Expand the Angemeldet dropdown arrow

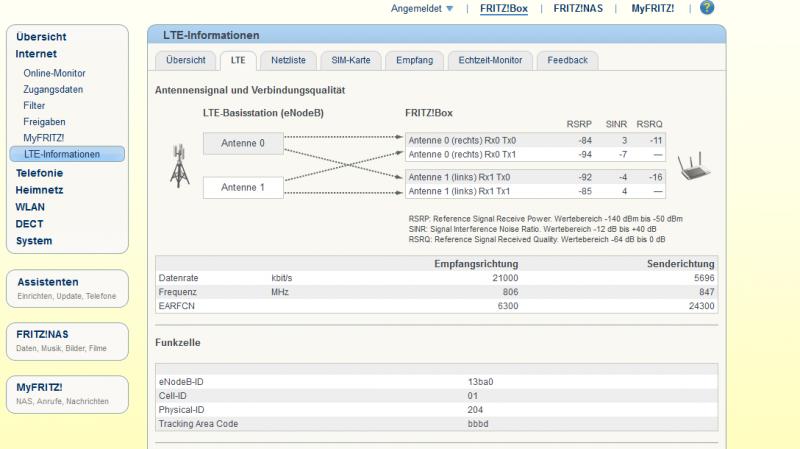pyautogui.click(x=449, y=9)
